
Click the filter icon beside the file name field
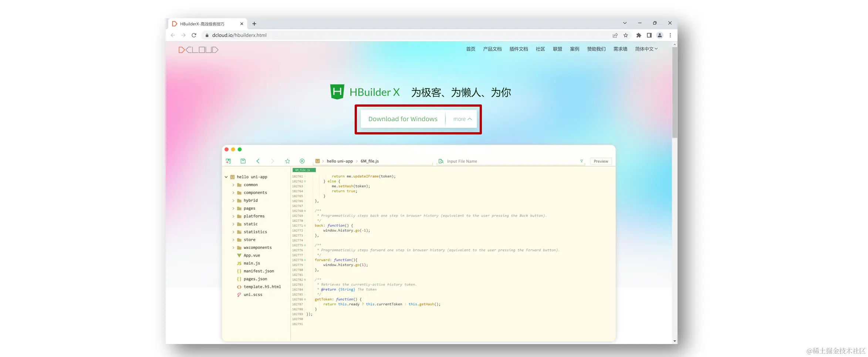(582, 161)
